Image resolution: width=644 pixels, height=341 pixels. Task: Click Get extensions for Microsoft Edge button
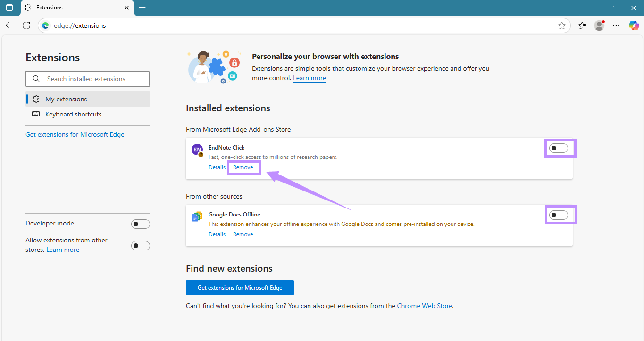coord(240,288)
